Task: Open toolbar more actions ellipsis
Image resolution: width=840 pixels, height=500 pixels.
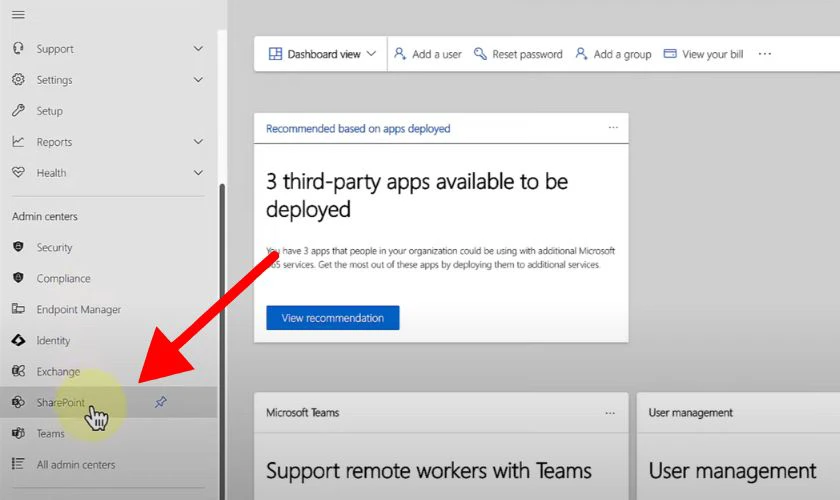Action: point(764,54)
